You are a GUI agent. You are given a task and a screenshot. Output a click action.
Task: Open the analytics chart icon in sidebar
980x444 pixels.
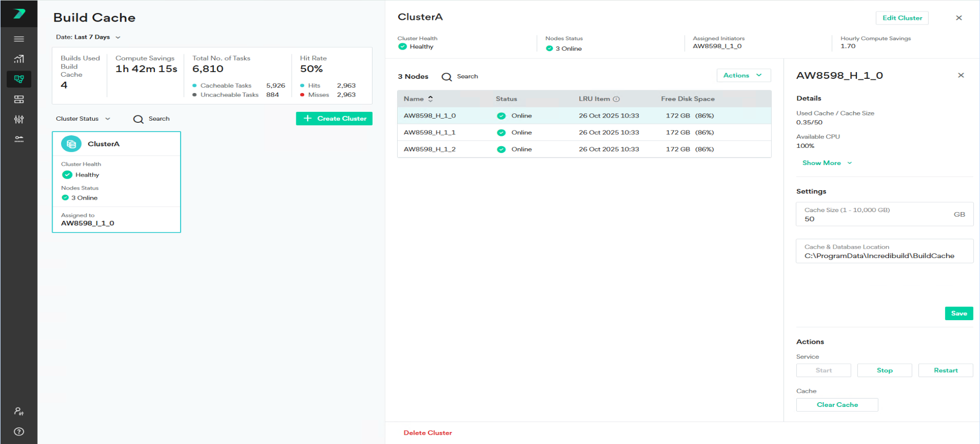[19, 59]
